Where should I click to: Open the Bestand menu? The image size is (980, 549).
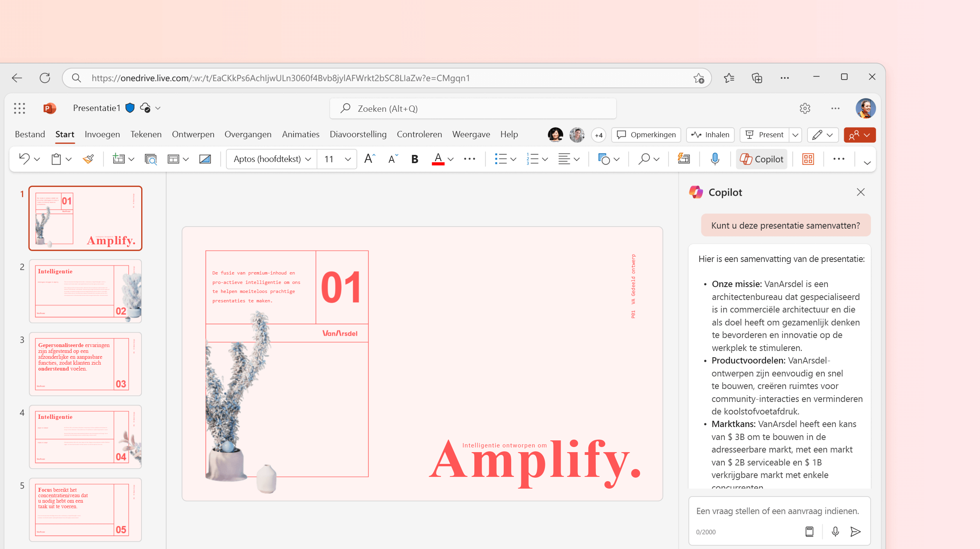(x=30, y=135)
